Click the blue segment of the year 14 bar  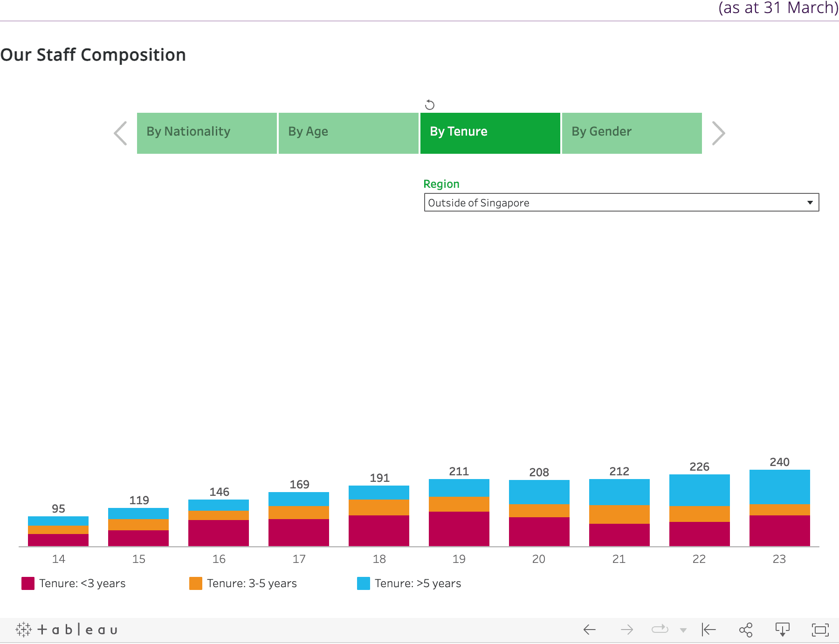pos(58,521)
